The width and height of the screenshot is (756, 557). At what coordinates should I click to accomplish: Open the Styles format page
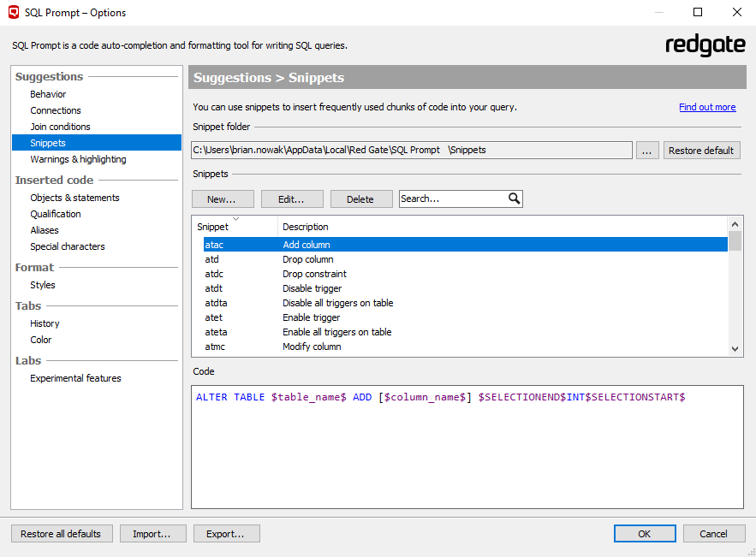(43, 285)
